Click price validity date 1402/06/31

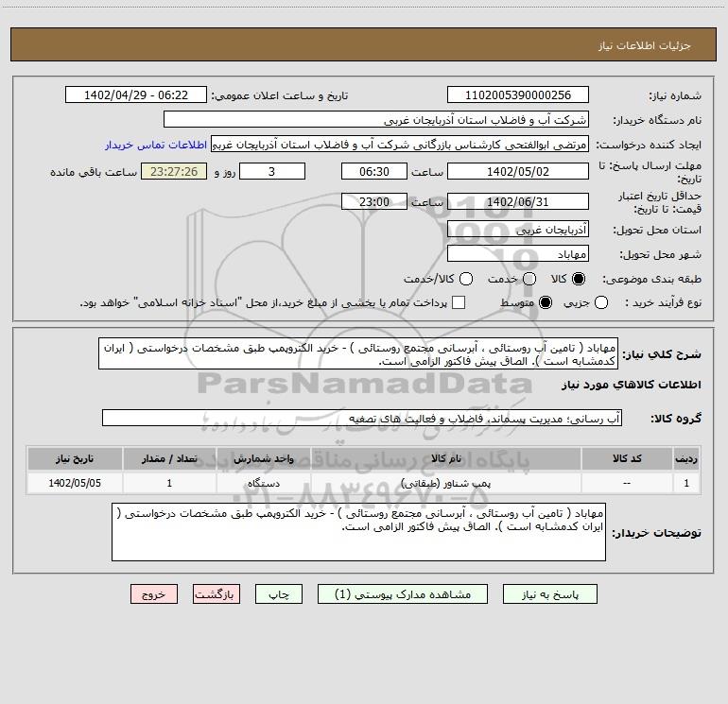(518, 201)
